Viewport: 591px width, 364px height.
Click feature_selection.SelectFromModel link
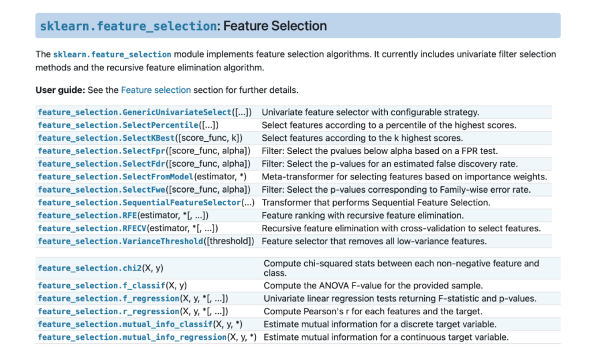point(115,177)
